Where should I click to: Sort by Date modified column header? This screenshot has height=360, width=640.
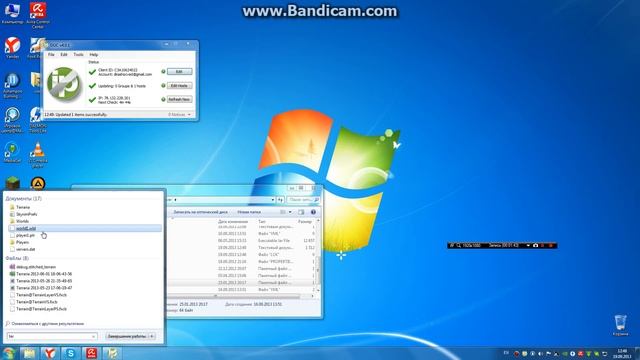click(x=233, y=222)
